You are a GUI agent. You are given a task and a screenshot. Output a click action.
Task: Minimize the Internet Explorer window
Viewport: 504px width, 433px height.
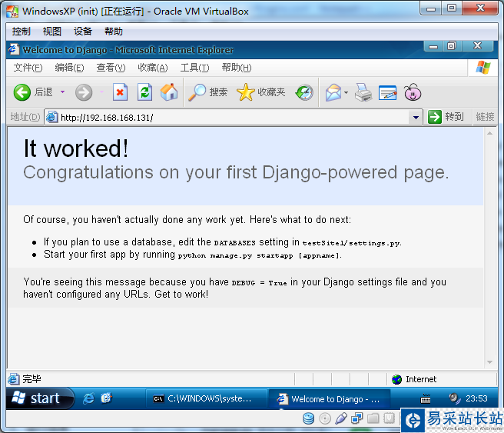pyautogui.click(x=433, y=47)
